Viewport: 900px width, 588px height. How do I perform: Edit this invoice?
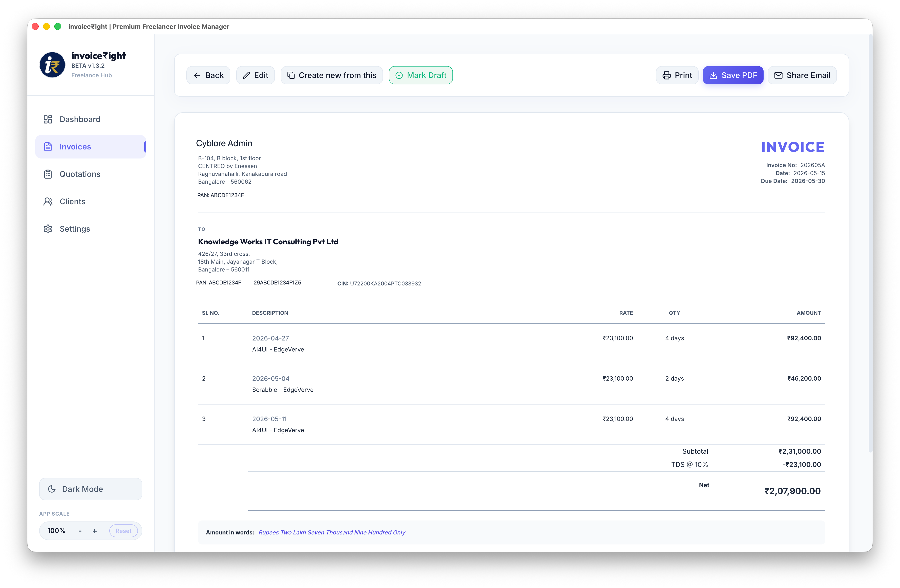(x=255, y=76)
